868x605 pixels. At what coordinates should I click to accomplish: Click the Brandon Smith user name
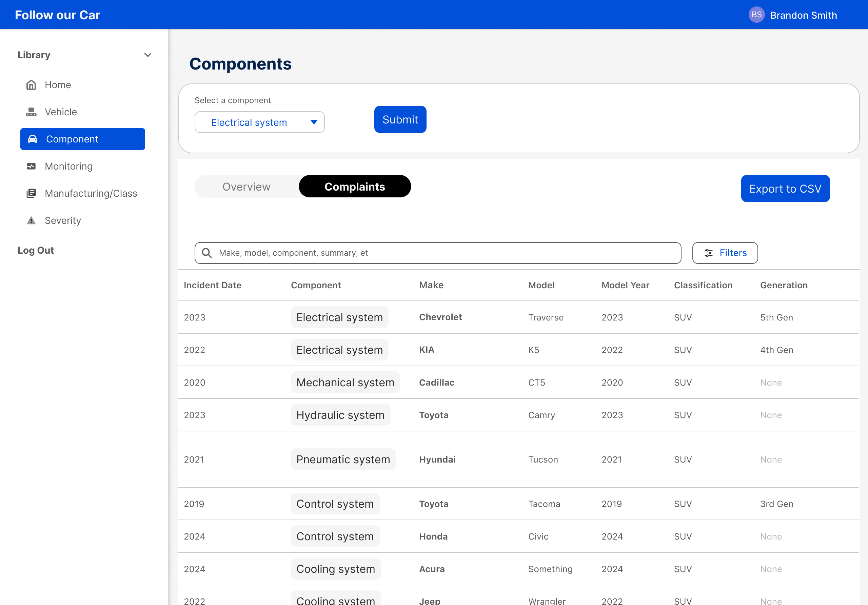tap(803, 15)
